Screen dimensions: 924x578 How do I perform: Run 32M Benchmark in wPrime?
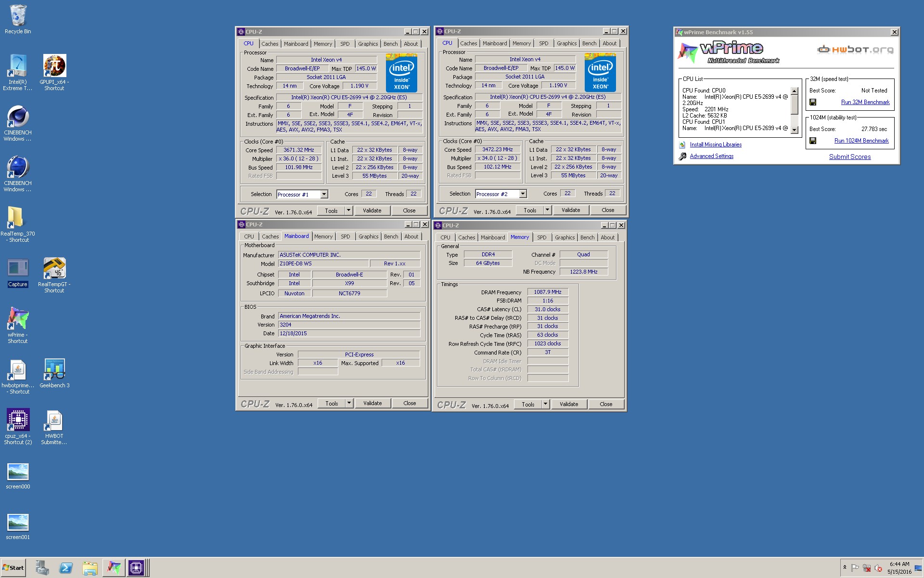tap(865, 102)
